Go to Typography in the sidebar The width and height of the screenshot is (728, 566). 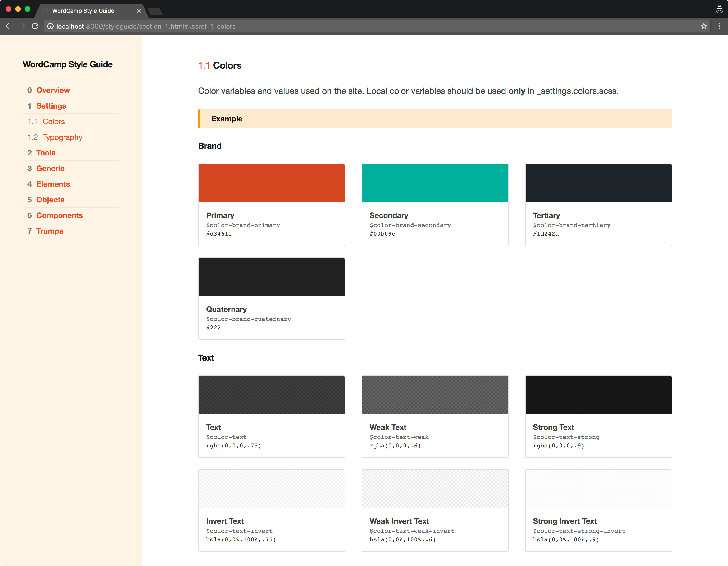[x=62, y=137]
